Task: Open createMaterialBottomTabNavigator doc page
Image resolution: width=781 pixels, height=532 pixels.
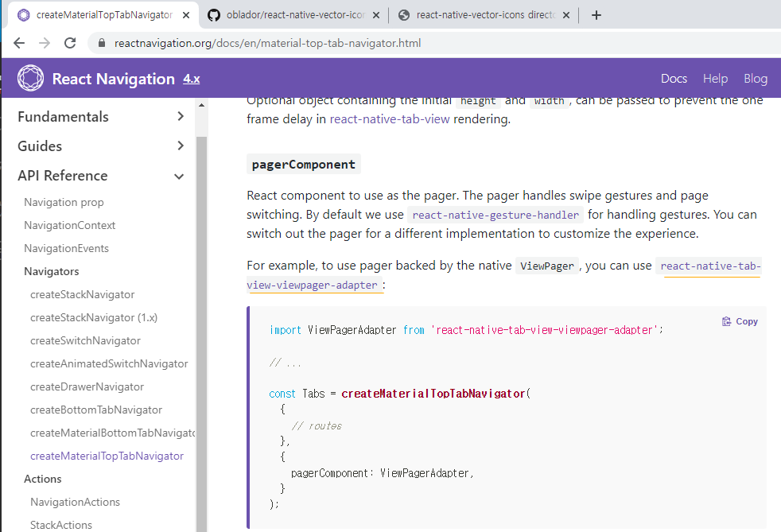Action: coord(113,433)
